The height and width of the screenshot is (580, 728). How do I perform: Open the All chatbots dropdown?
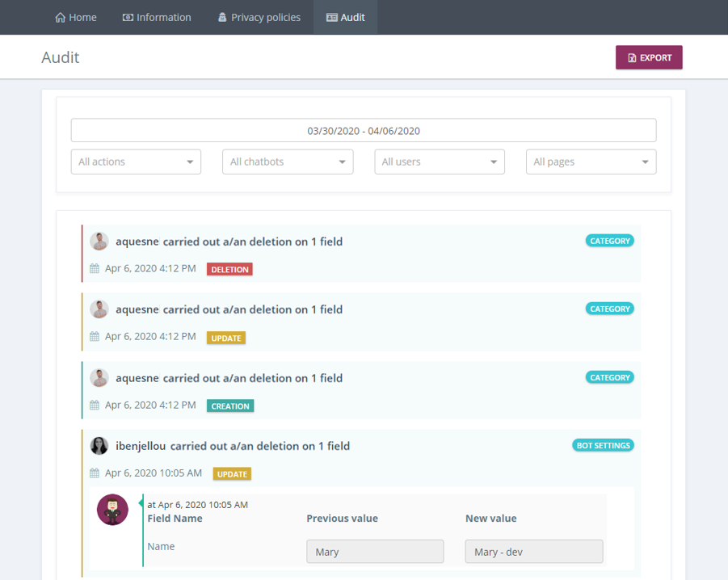(x=288, y=162)
